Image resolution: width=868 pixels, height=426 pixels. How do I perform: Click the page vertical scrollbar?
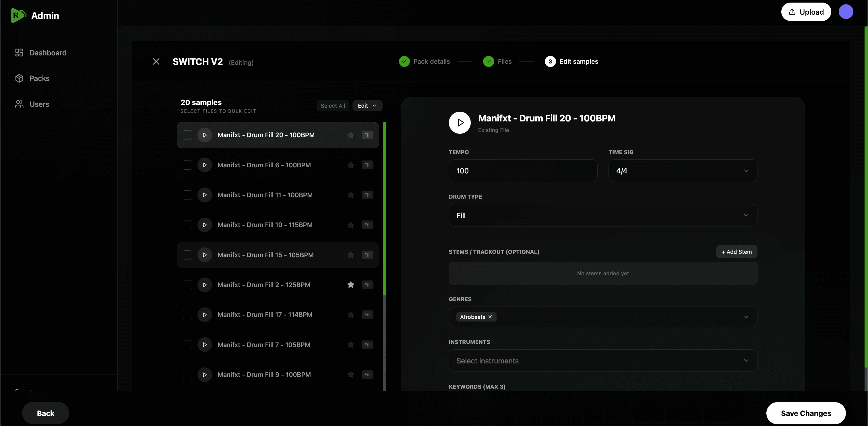pos(866,197)
